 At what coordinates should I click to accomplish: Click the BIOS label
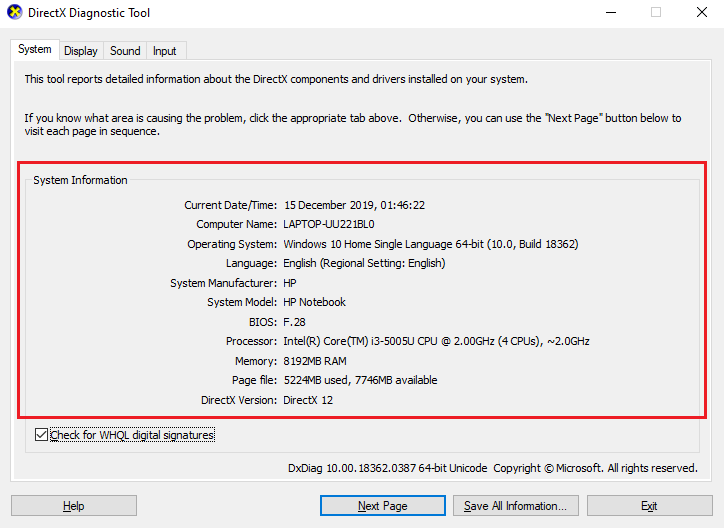tap(263, 322)
